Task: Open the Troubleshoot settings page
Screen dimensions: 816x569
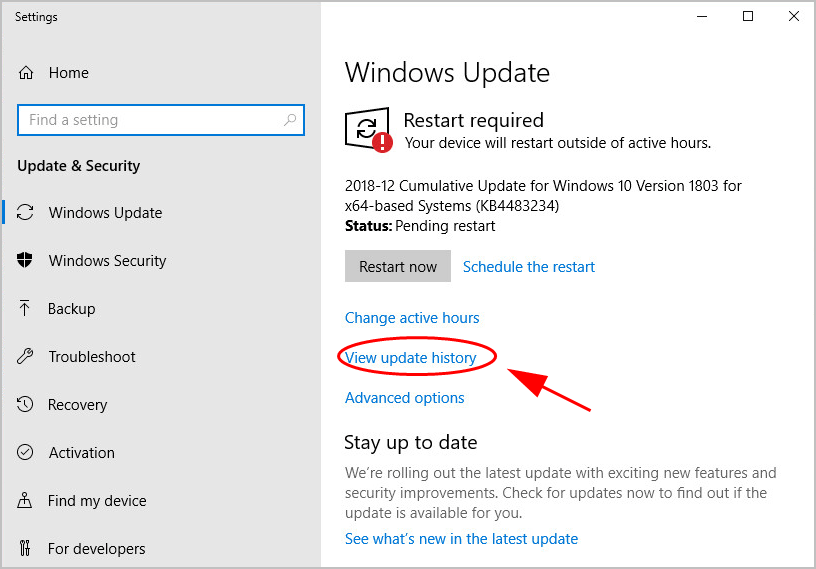Action: point(92,357)
